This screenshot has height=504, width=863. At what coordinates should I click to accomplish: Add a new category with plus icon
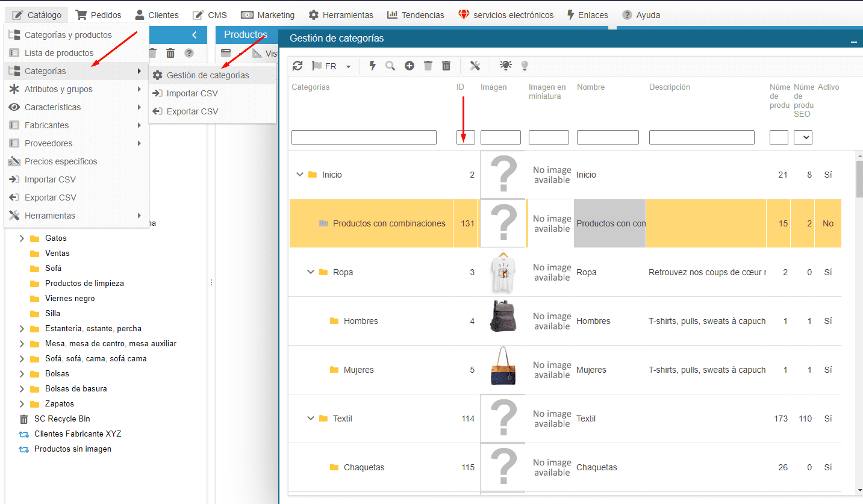pos(409,66)
